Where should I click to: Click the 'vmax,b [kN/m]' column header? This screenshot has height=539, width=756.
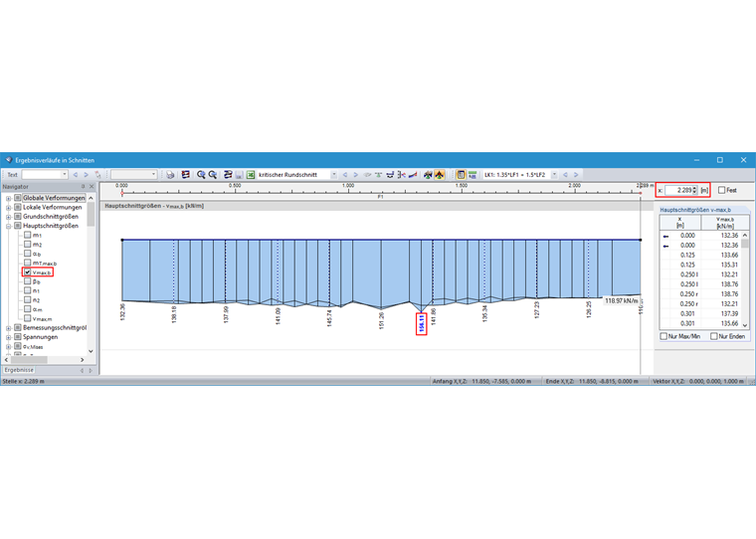click(724, 222)
